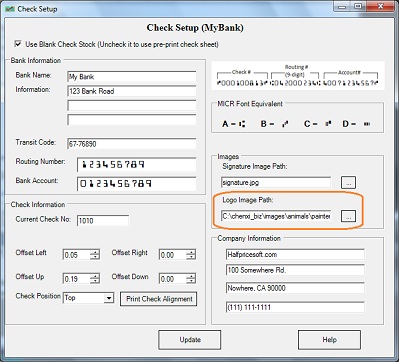399x362 pixels.
Task: Click the MICR check layout sample image
Action: (x=298, y=76)
